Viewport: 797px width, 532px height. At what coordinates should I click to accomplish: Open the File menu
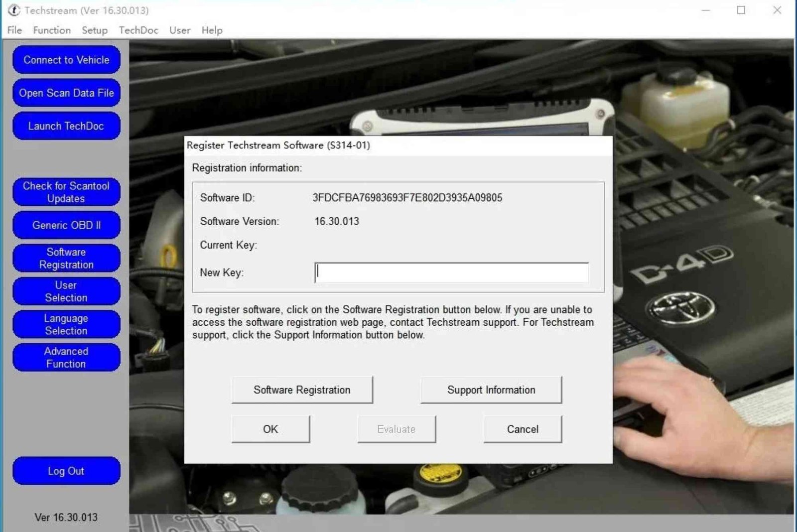point(14,30)
